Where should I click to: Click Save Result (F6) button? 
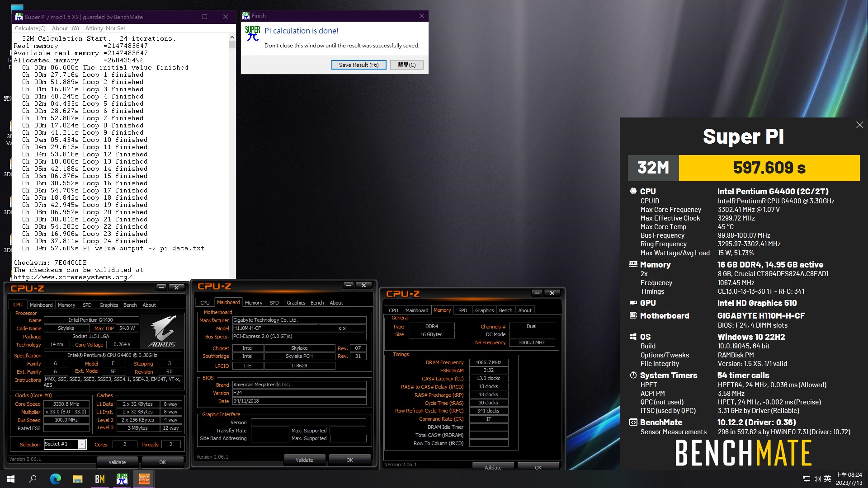coord(359,65)
